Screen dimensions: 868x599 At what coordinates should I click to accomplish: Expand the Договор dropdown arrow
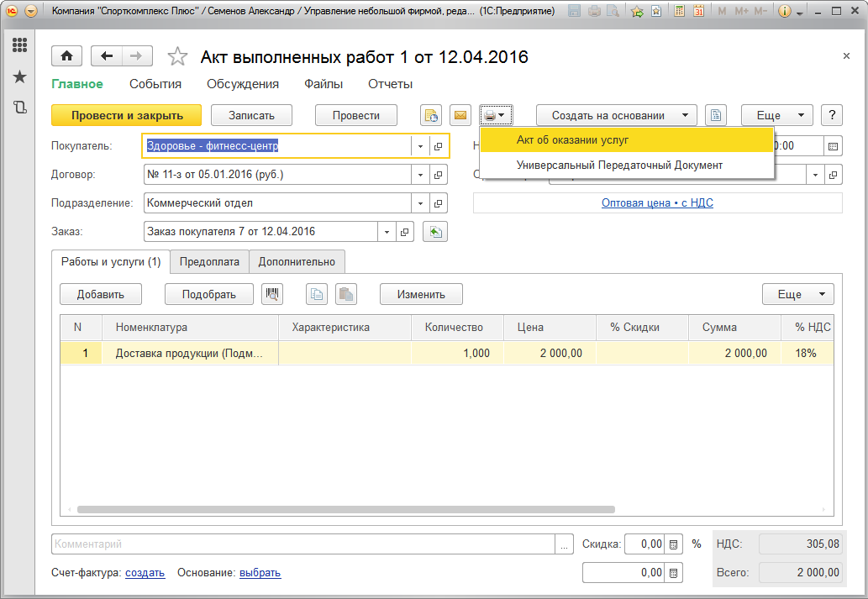click(419, 175)
